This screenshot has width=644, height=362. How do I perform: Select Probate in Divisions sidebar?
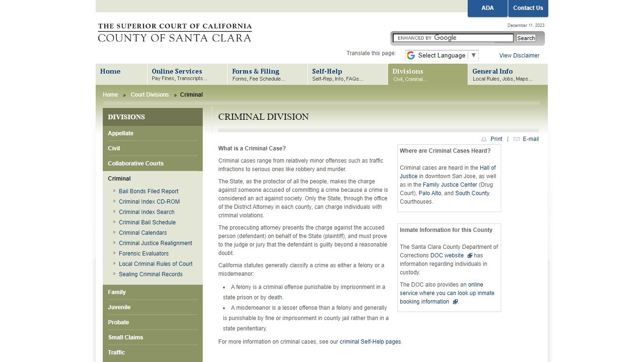(153, 322)
